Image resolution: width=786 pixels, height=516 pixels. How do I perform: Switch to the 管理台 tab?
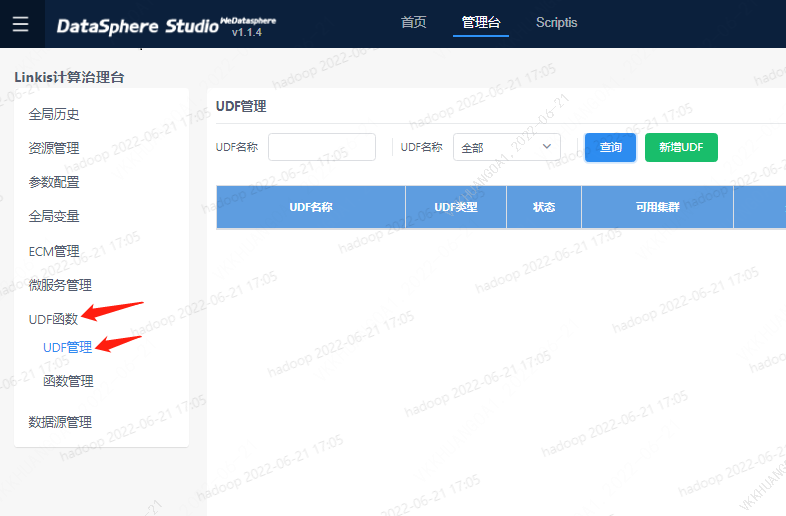pyautogui.click(x=480, y=22)
